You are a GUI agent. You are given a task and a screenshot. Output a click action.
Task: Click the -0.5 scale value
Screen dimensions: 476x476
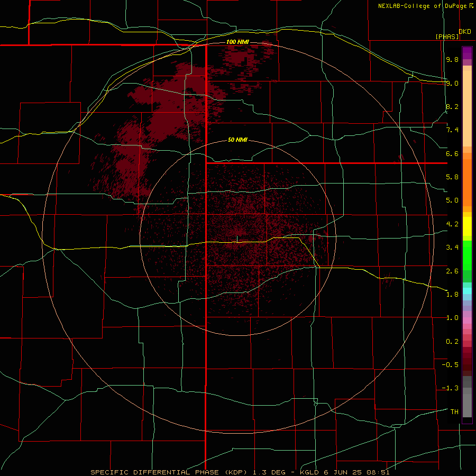[450, 365]
